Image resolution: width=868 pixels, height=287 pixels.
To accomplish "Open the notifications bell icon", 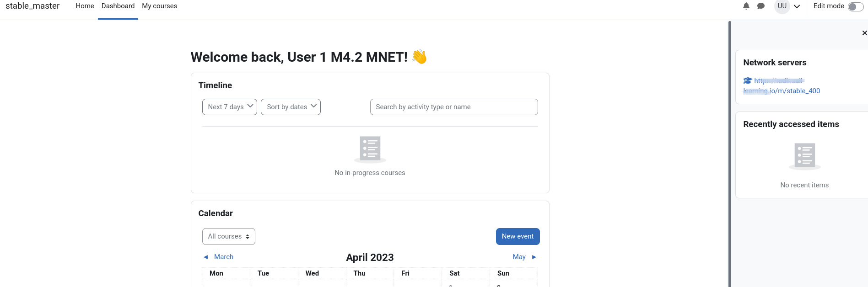I will click(746, 6).
